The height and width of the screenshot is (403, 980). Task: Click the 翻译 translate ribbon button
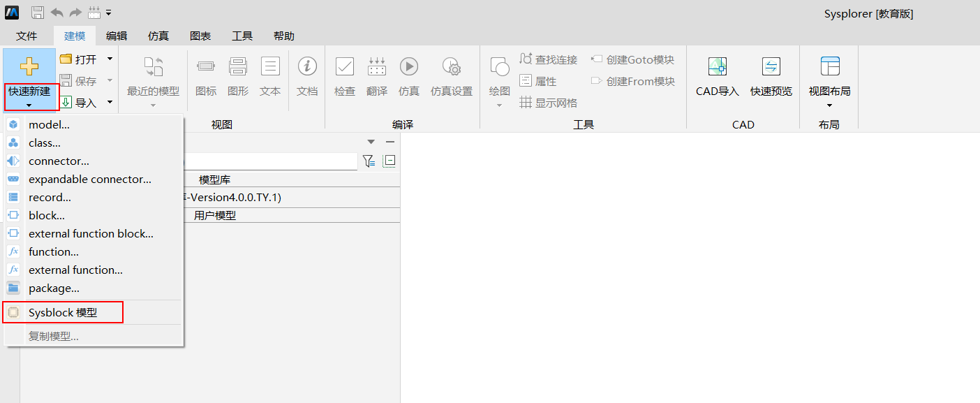377,75
